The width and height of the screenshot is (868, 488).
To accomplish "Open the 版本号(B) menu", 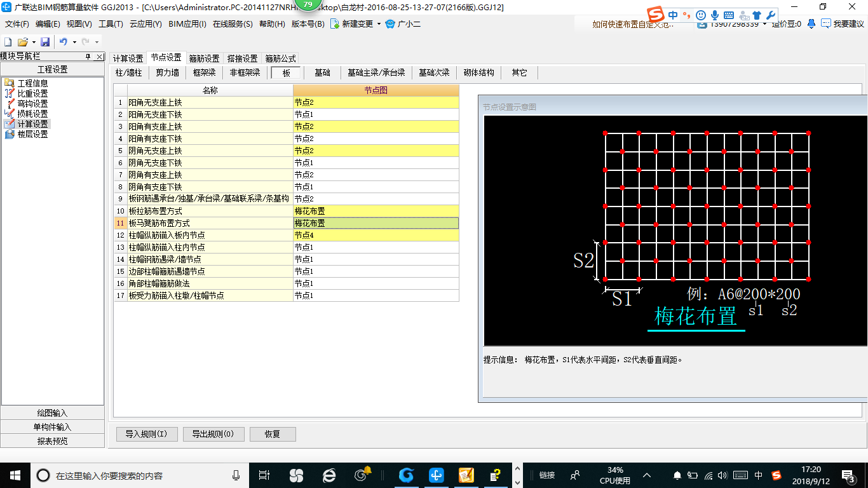I will 308,24.
